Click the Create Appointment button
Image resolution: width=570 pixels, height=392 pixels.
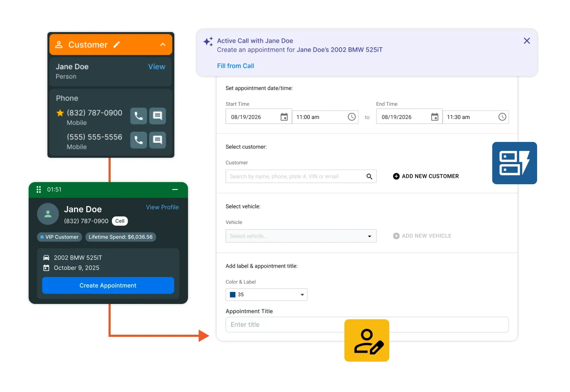click(x=108, y=286)
